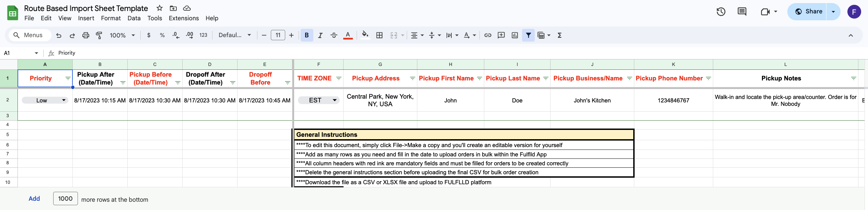This screenshot has height=210, width=868.
Task: Open the Extensions menu
Action: [x=184, y=18]
